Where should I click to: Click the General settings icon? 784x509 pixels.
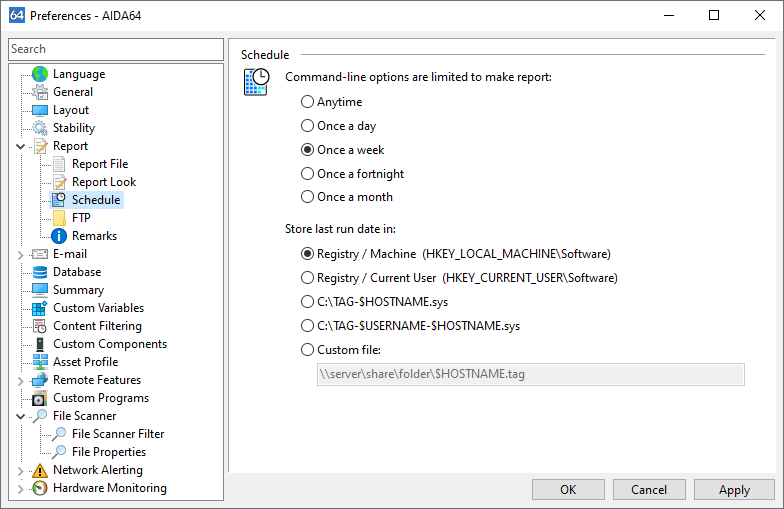40,92
